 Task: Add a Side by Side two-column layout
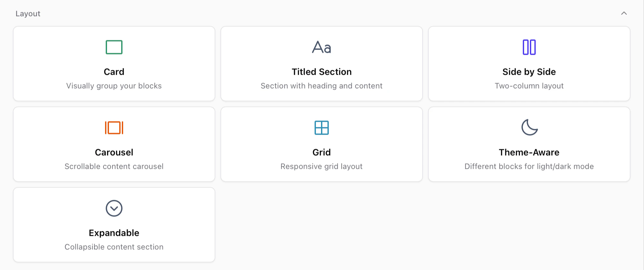point(529,63)
